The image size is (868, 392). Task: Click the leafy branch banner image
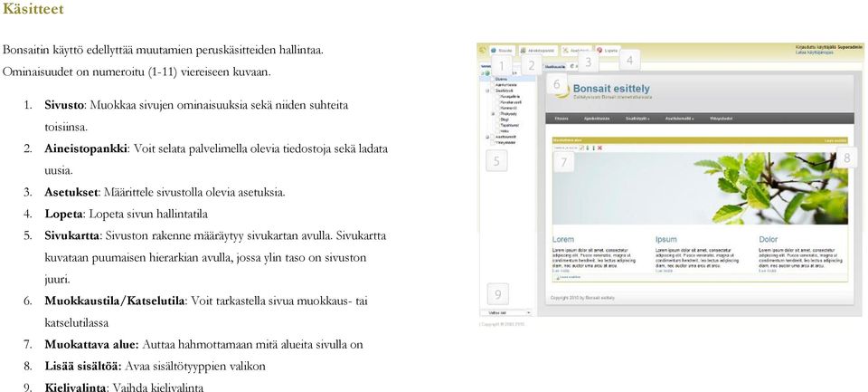coord(700,188)
